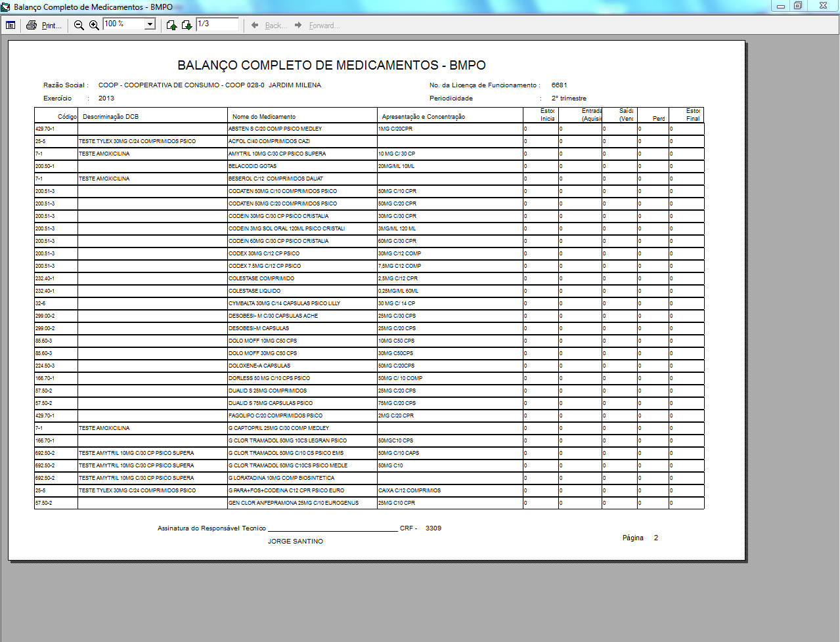Click the name JORGE SANTINO
The image size is (840, 642).
296,542
